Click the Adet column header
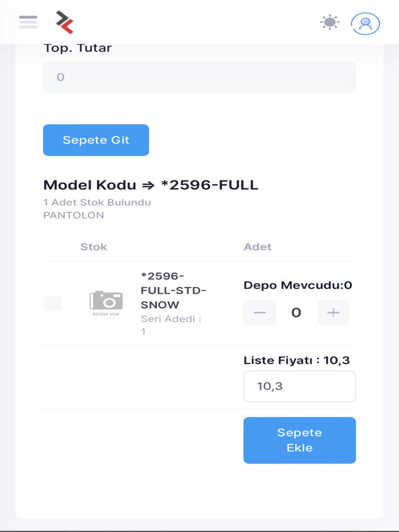The image size is (399, 532). [x=258, y=247]
